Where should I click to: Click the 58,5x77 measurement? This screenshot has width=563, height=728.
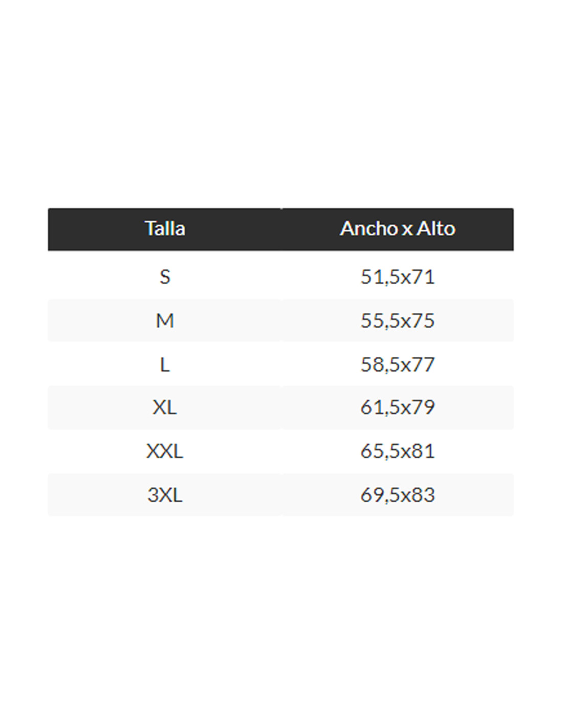pyautogui.click(x=397, y=365)
